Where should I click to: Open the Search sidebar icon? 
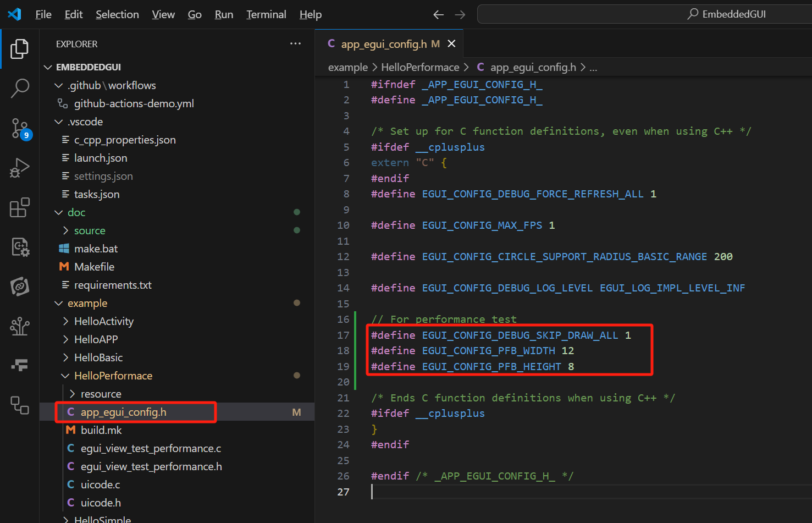click(20, 88)
